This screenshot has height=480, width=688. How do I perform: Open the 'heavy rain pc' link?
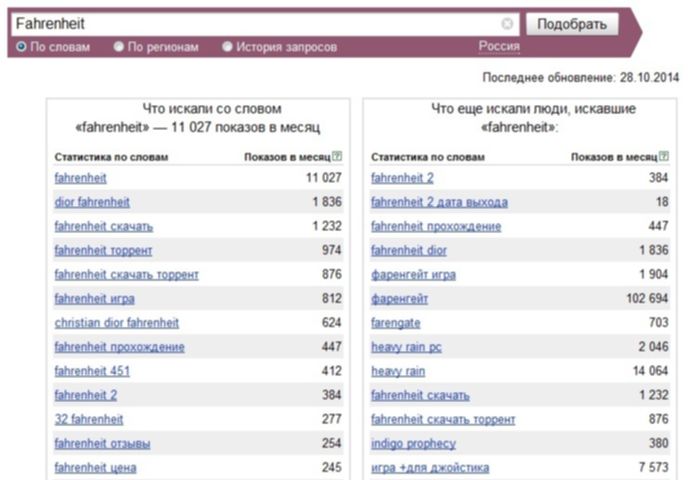coord(406,347)
